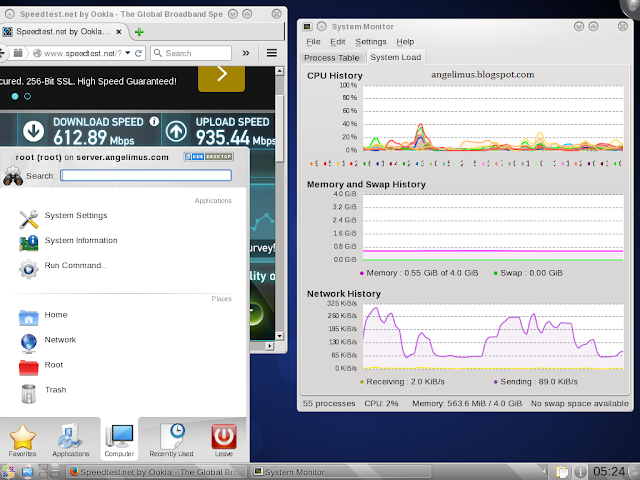Reload the Speedtest page
Viewport: 640px width, 480px height.
click(x=138, y=53)
